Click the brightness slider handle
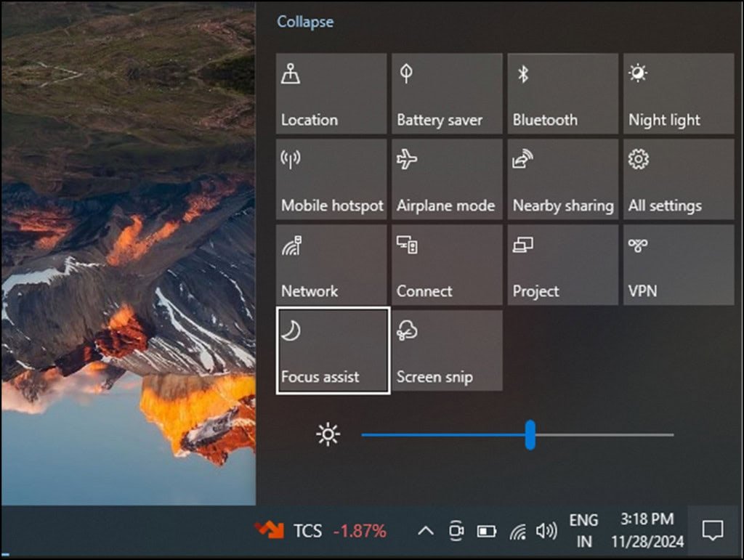 [530, 434]
